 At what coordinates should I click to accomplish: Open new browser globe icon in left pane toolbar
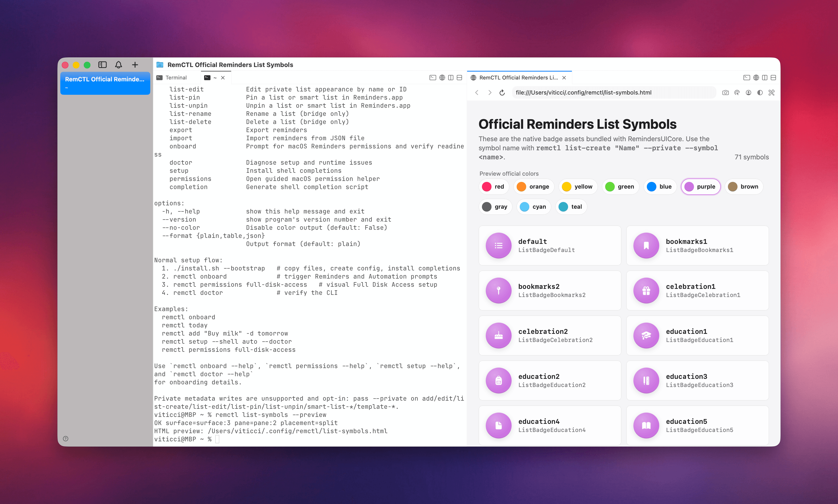click(442, 78)
